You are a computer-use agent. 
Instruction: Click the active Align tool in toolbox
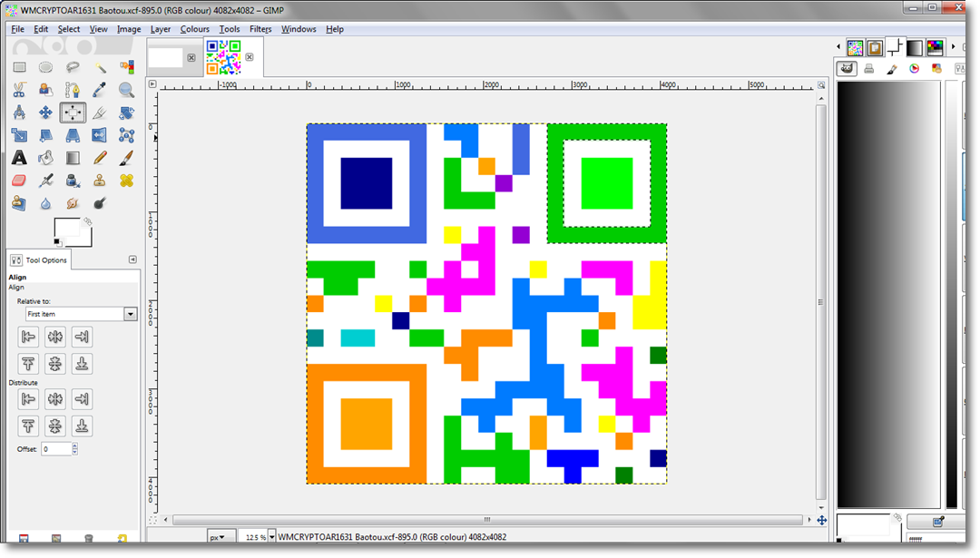click(73, 113)
